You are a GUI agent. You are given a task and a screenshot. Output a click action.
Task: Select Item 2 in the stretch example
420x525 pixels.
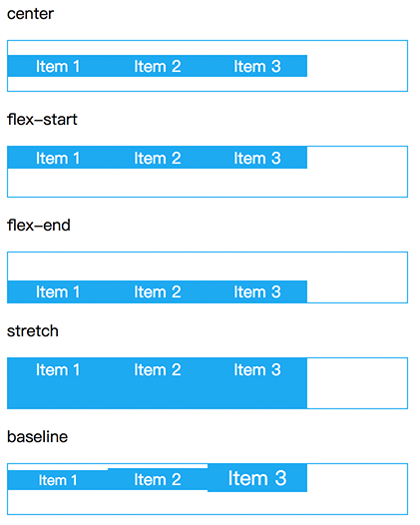coord(158,383)
